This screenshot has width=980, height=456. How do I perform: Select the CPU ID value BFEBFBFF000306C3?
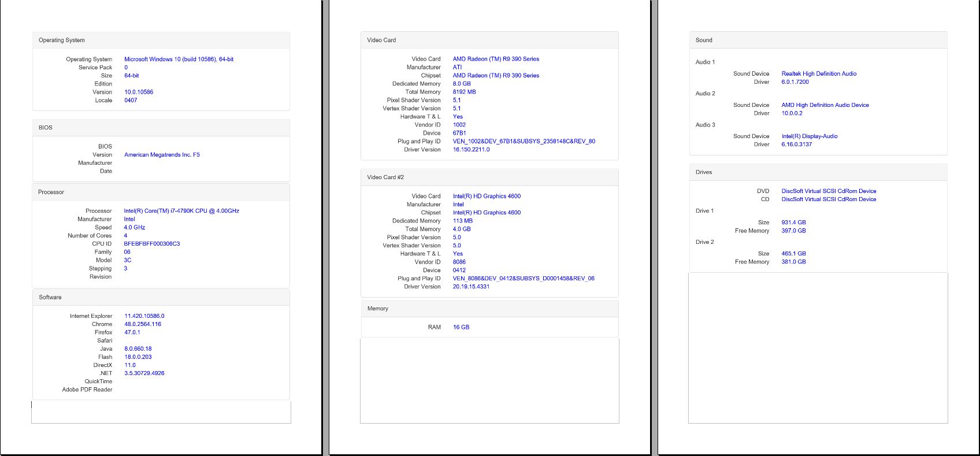click(151, 244)
